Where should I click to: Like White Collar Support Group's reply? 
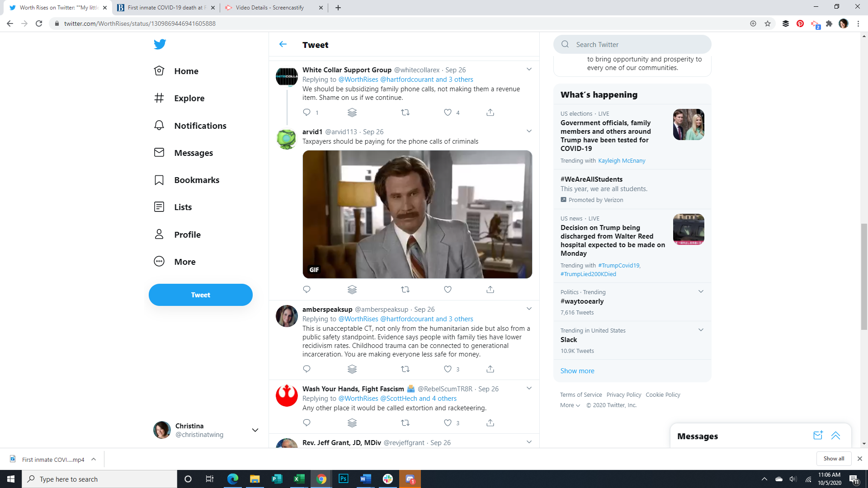point(448,113)
